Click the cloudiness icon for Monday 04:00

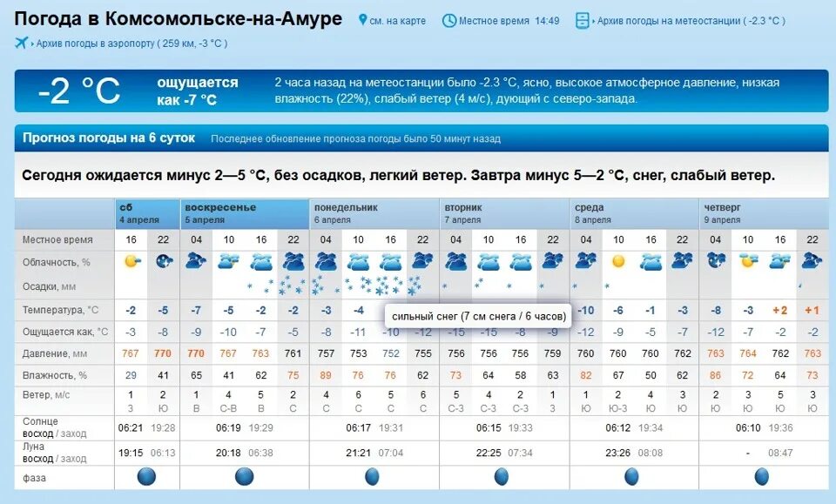[x=326, y=262]
